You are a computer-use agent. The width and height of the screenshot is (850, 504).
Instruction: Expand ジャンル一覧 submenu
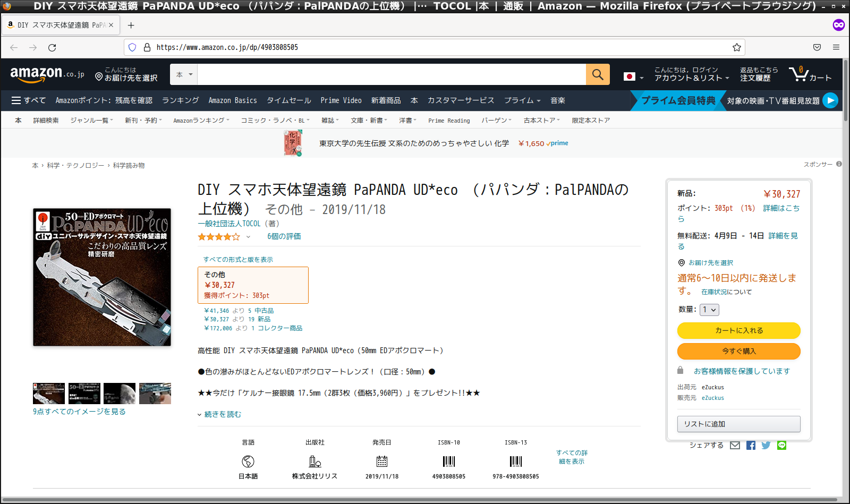point(91,121)
